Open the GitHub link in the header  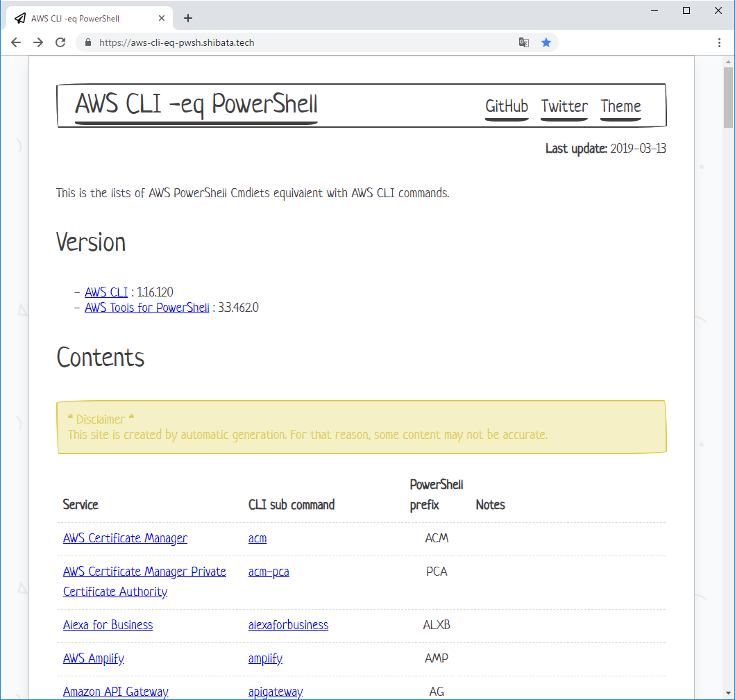point(507,106)
